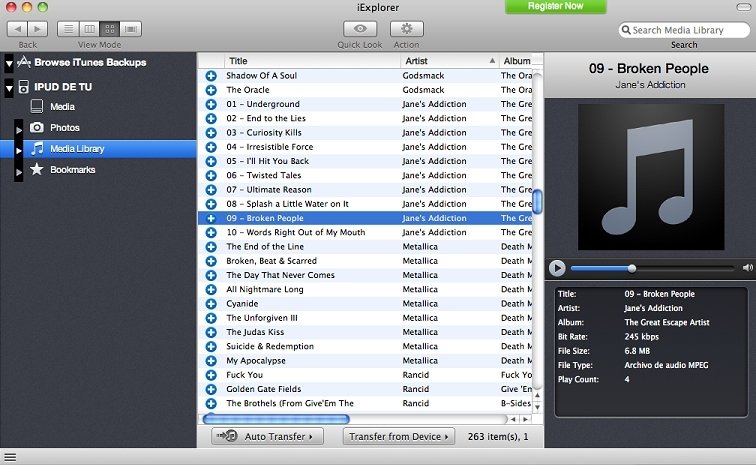Switch to icon grid view mode
The image size is (756, 465).
coord(109,29)
